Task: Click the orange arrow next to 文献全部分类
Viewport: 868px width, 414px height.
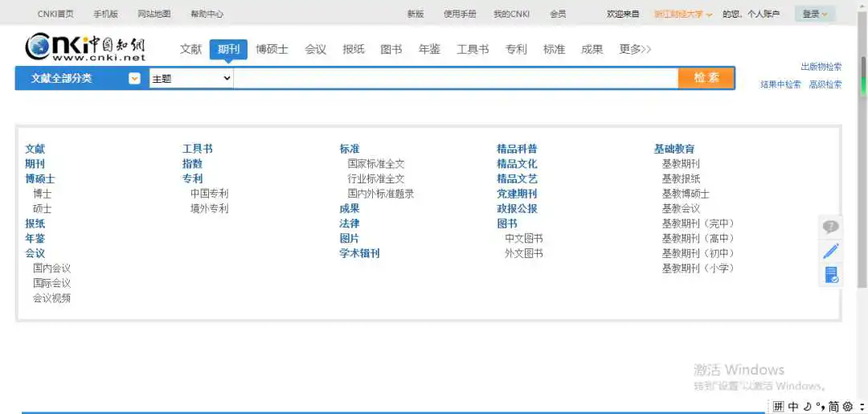Action: (134, 79)
